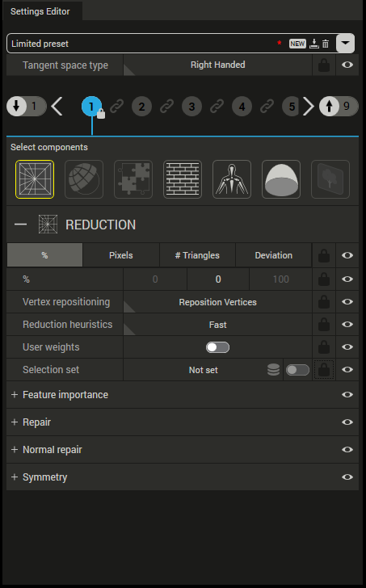Click the save preset download icon
This screenshot has width=366, height=588.
(x=313, y=44)
